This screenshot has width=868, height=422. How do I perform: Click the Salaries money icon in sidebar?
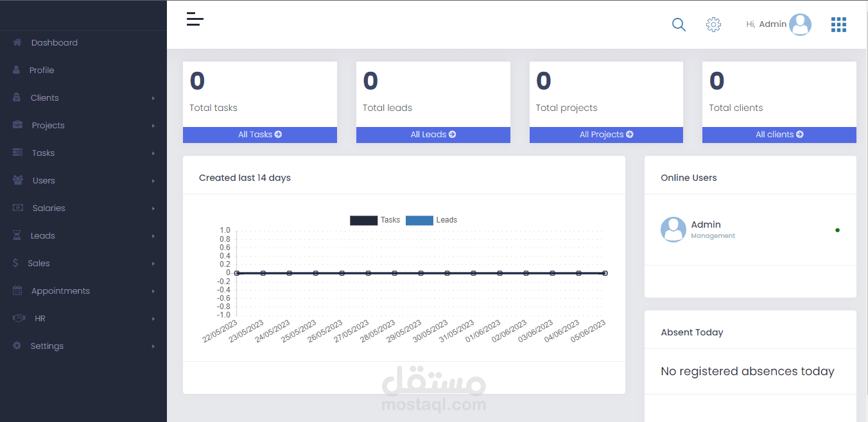click(18, 208)
